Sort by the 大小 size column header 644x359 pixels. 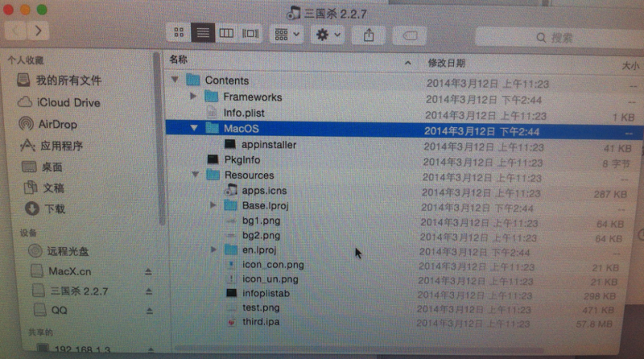[630, 66]
